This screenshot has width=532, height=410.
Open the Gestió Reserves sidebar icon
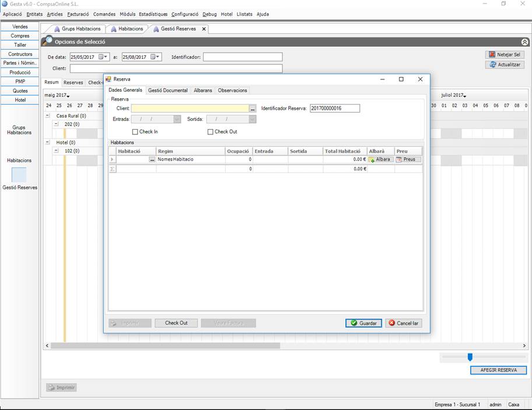(x=19, y=175)
